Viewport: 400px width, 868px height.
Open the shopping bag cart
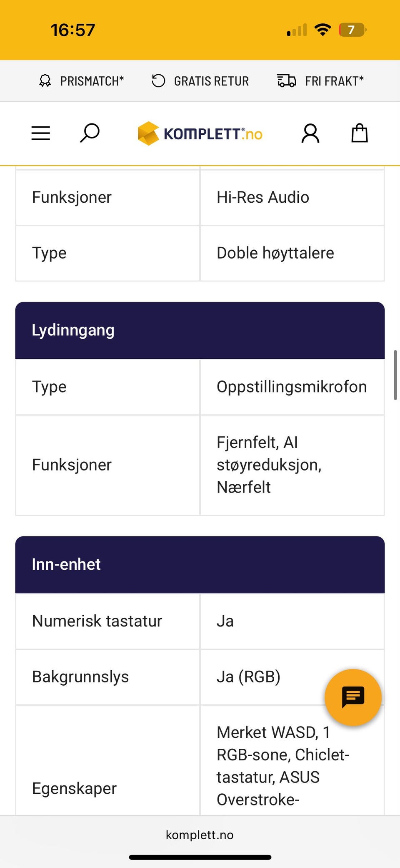360,133
